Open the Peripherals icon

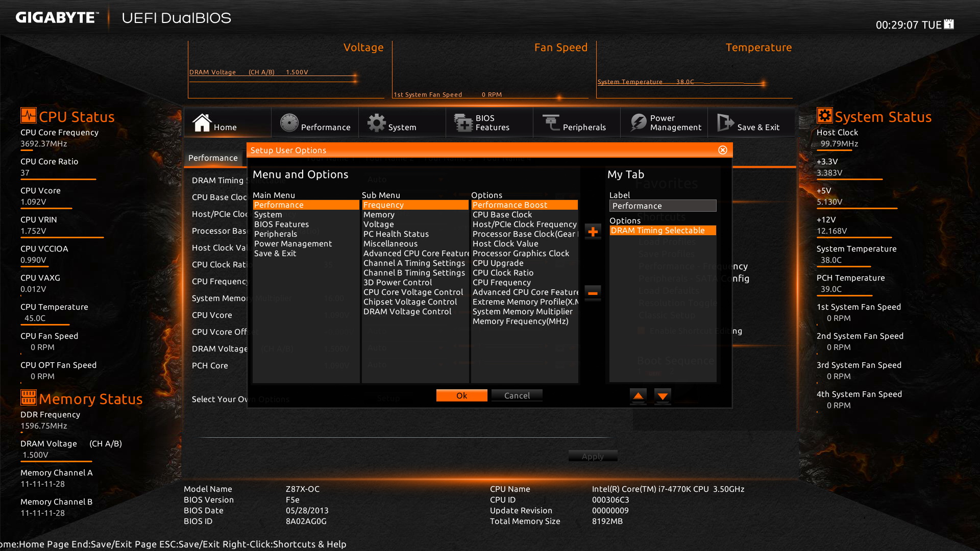pos(551,122)
